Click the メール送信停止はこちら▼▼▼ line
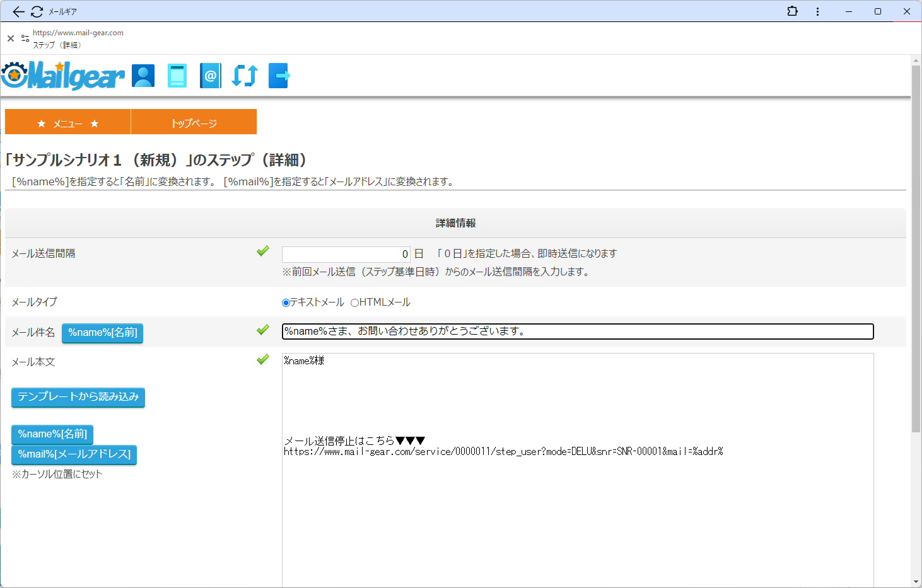This screenshot has width=922, height=588. tap(354, 441)
